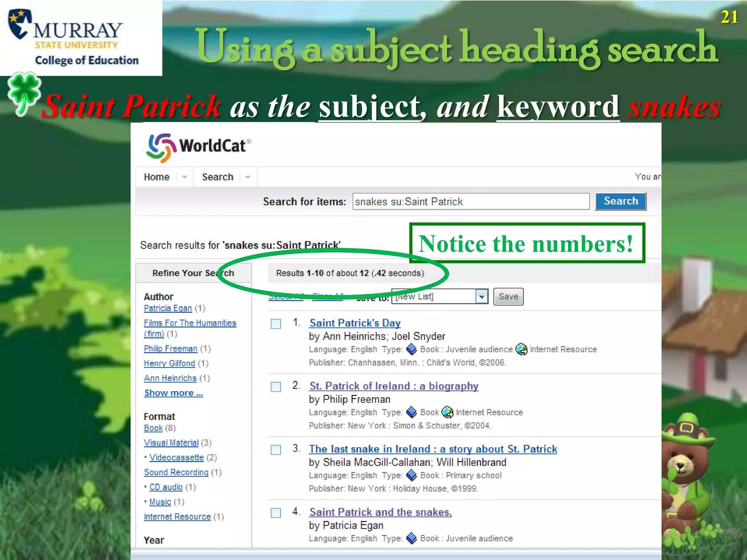Toggle checkbox for result 4 Saint Patrick and the snakes
This screenshot has width=747, height=560.
click(276, 513)
